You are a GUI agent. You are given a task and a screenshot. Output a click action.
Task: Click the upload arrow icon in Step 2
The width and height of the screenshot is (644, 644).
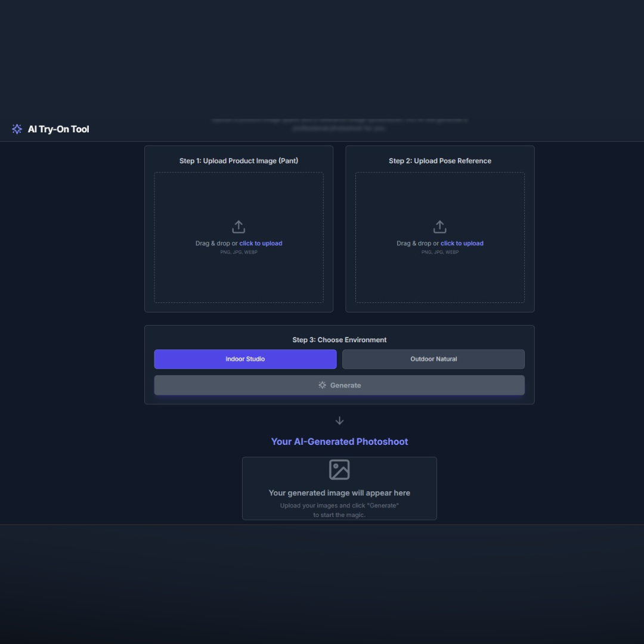[439, 227]
